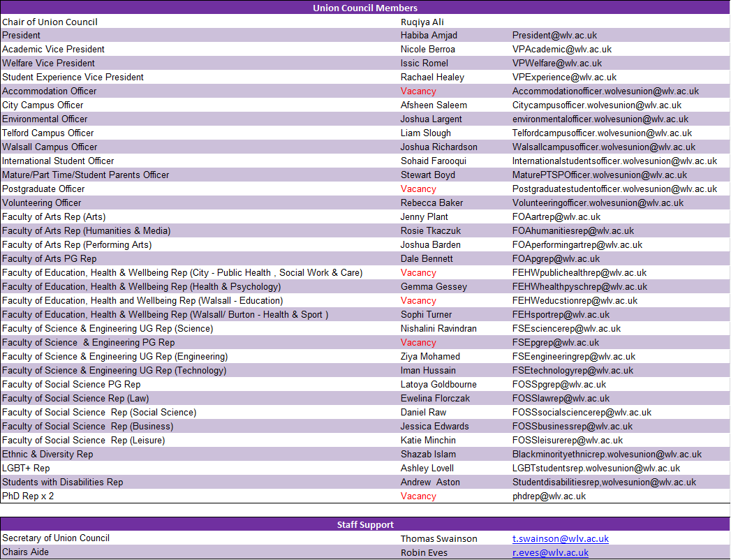
Task: Select the name Dale Bennett
Action: [x=427, y=259]
